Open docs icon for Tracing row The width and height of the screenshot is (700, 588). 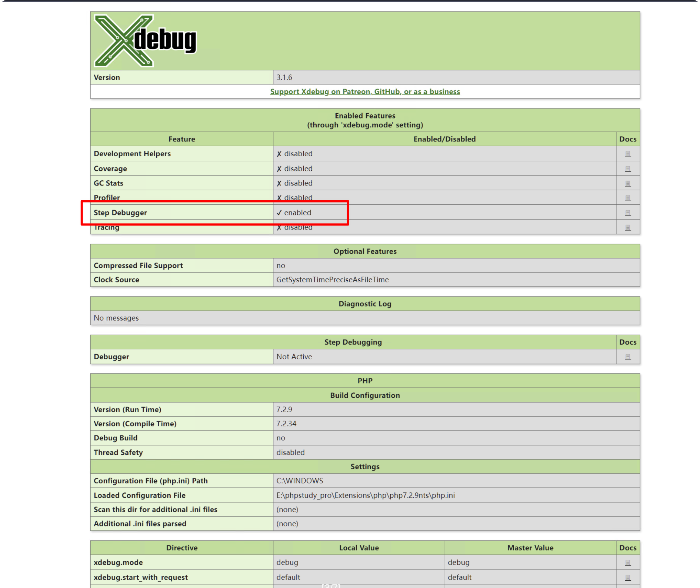pyautogui.click(x=627, y=227)
